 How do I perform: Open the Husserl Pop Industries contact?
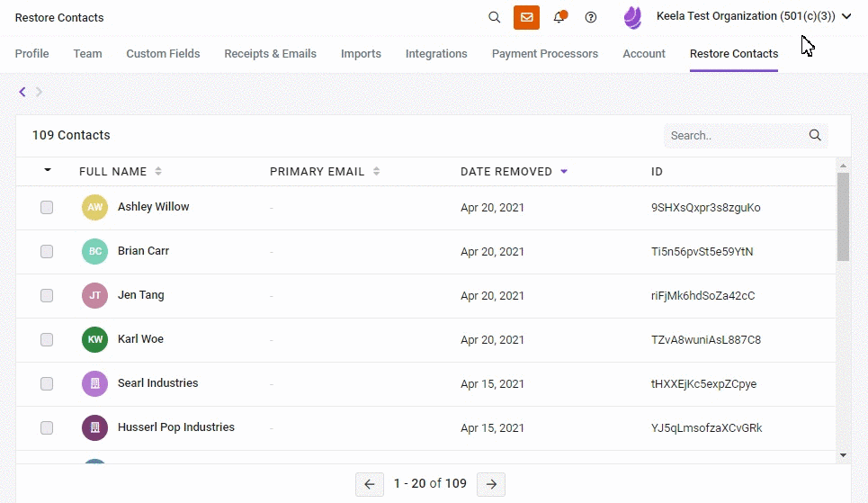click(176, 427)
